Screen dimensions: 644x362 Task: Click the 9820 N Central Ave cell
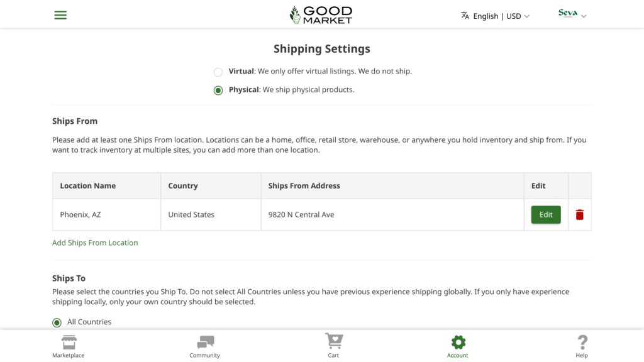click(x=301, y=215)
